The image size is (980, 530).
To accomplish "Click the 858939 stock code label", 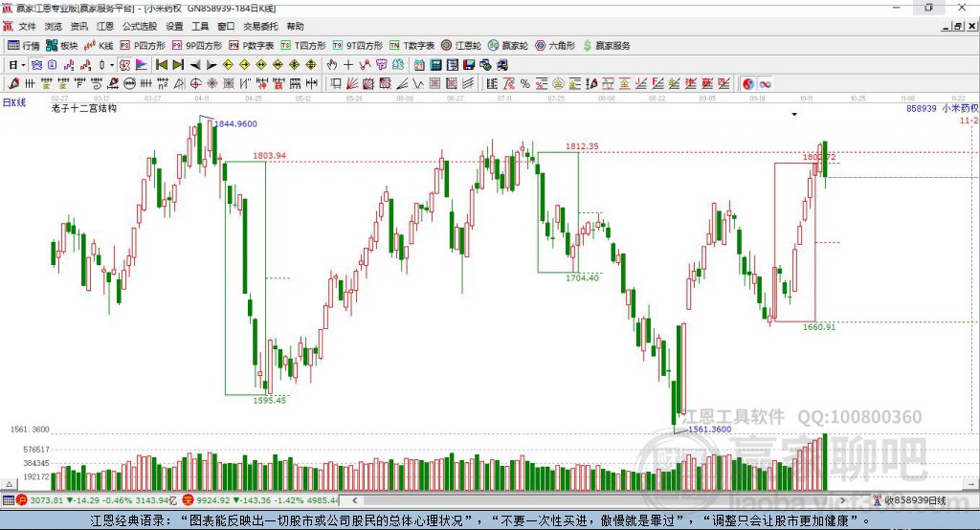I will (922, 108).
